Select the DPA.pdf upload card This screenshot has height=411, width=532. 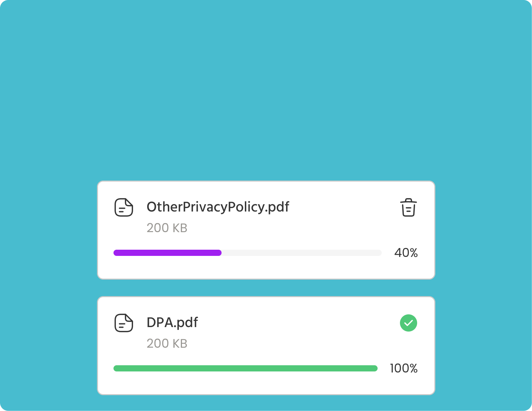click(x=266, y=346)
